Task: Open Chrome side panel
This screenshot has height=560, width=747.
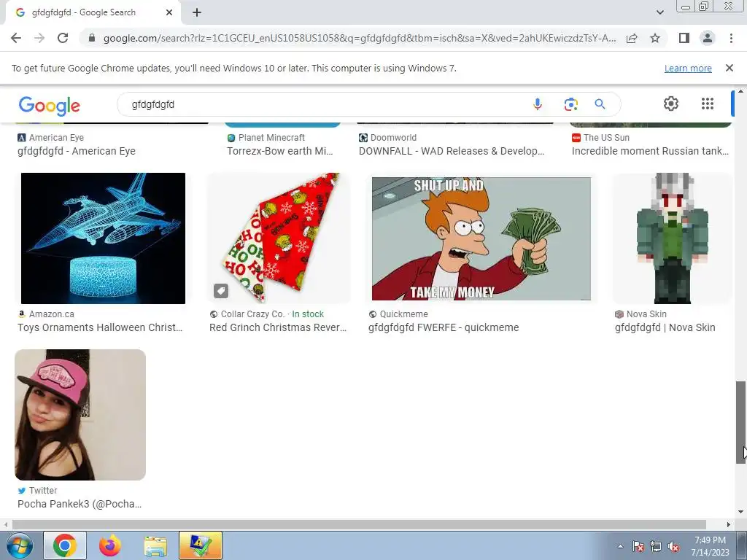Action: click(x=684, y=38)
